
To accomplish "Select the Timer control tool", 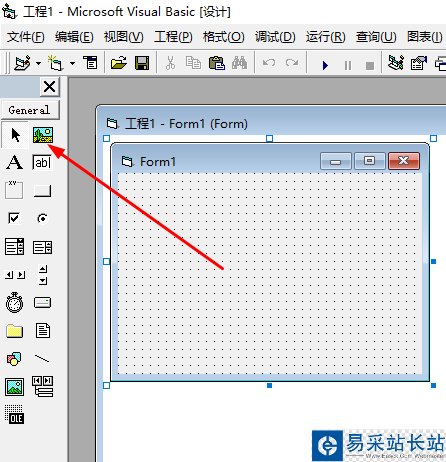I will (14, 302).
